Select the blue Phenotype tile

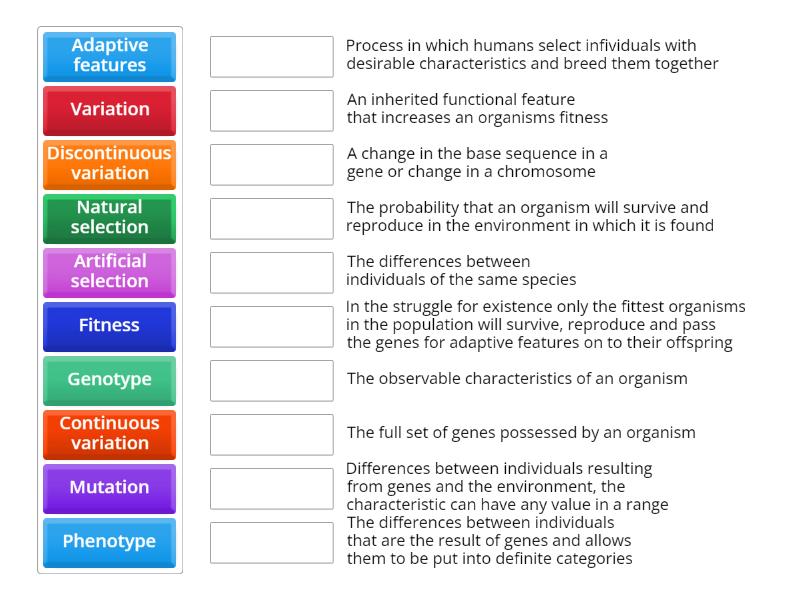pos(110,542)
